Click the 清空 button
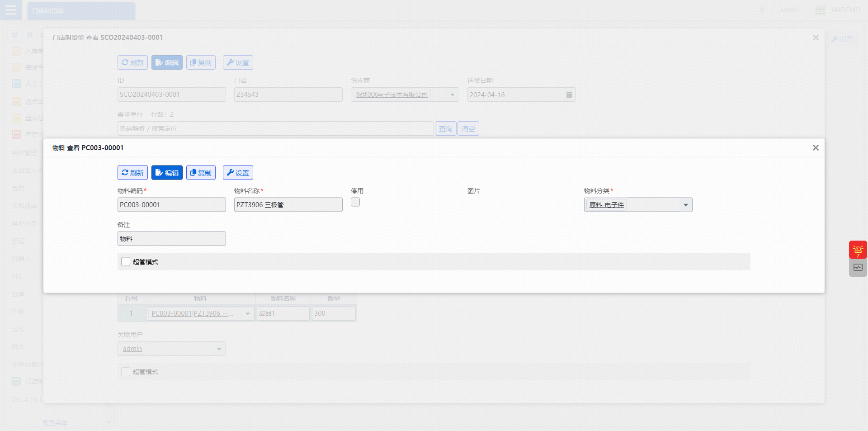The width and height of the screenshot is (868, 431). pyautogui.click(x=468, y=128)
